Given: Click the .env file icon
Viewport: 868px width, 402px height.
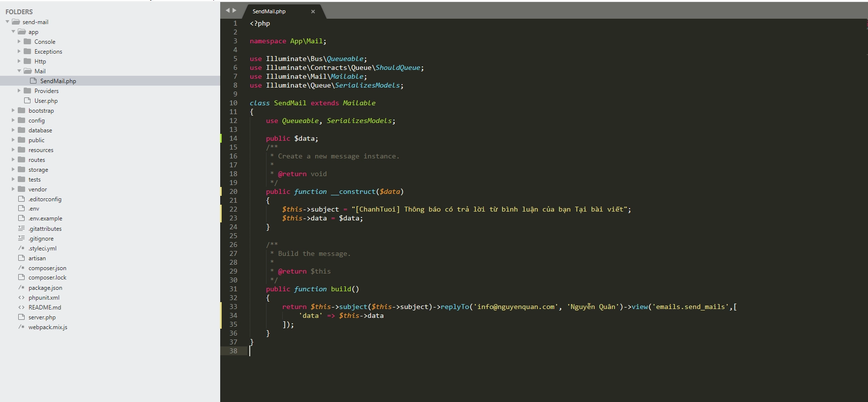Looking at the screenshot, I should (21, 209).
